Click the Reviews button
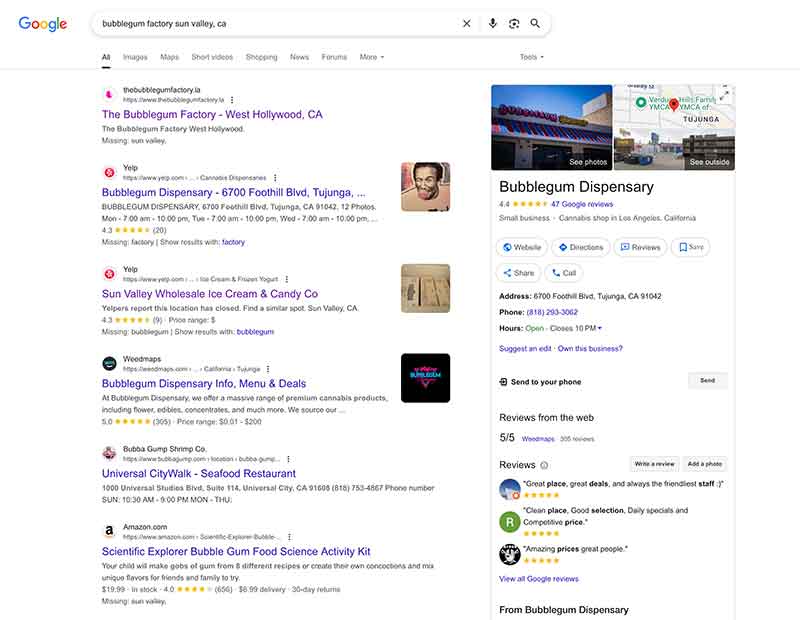Image resolution: width=800 pixels, height=620 pixels. pyautogui.click(x=640, y=247)
